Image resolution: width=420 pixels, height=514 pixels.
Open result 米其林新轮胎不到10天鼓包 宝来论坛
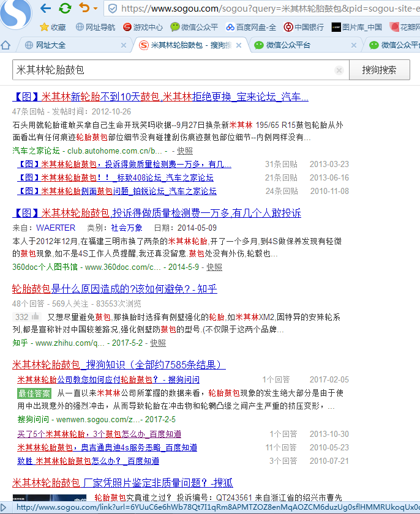pos(160,97)
